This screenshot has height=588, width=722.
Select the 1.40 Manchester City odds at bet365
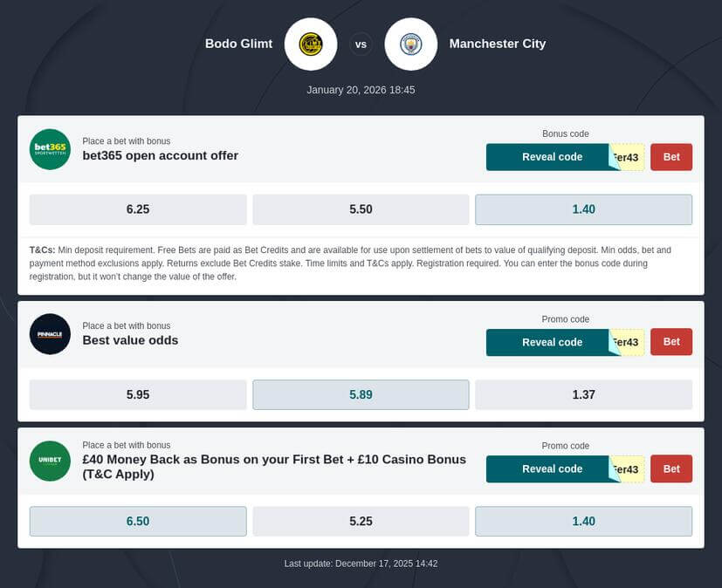pos(583,209)
